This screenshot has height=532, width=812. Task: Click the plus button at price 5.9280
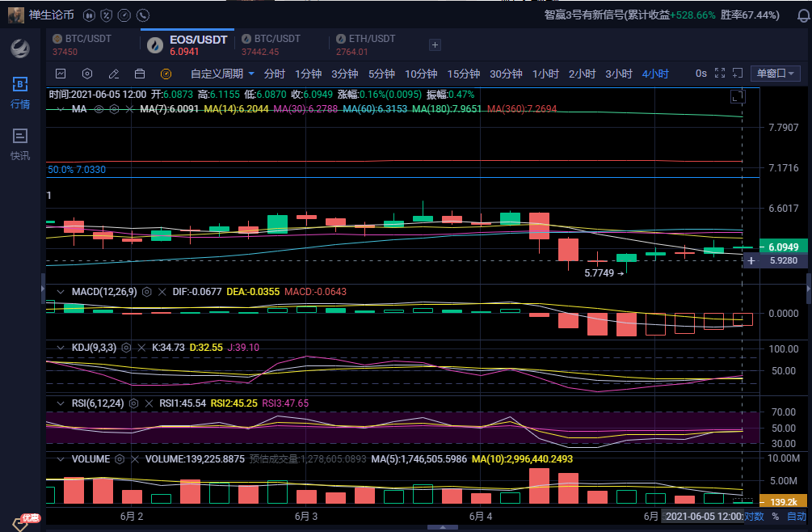pos(751,260)
